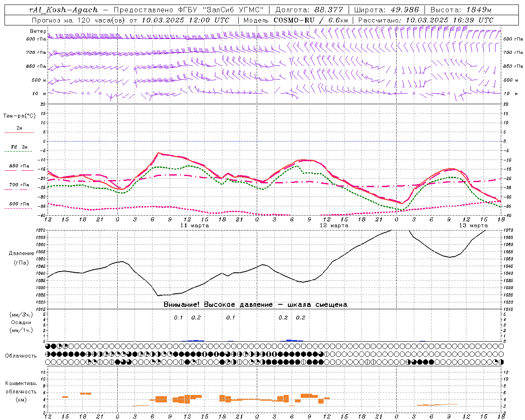
Task: Select the 13 марта date label
Action: coord(473,226)
